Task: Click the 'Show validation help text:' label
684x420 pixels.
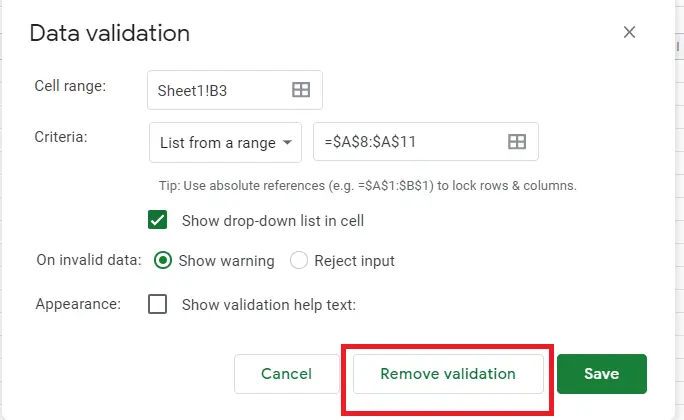Action: pos(269,304)
